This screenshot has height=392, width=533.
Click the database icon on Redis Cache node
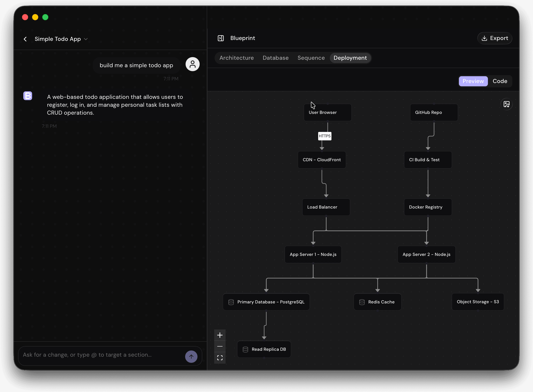(362, 302)
